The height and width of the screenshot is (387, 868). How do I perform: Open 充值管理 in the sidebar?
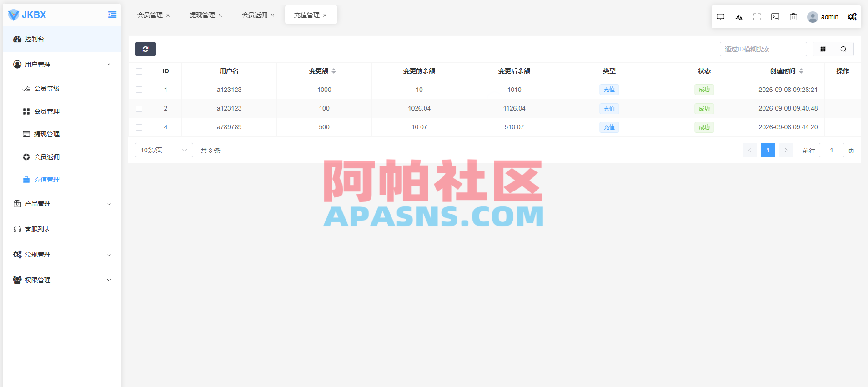coord(62,180)
